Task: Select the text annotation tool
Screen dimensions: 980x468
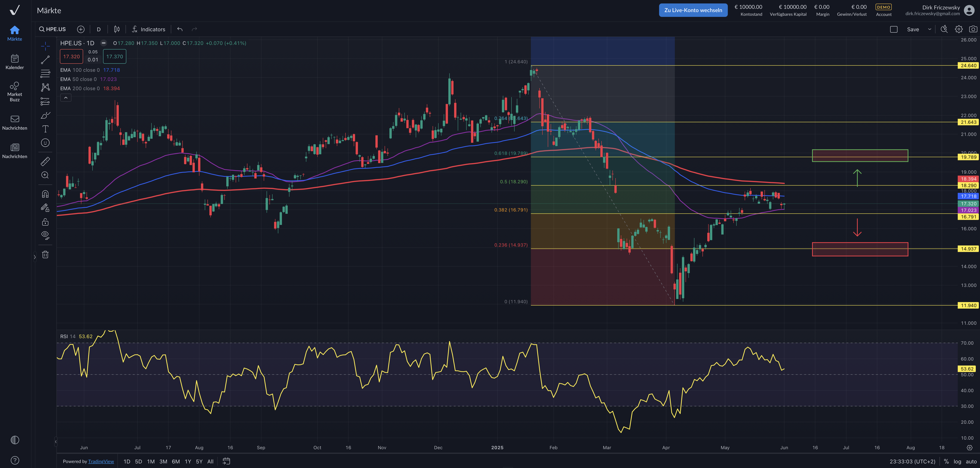Action: (x=45, y=129)
